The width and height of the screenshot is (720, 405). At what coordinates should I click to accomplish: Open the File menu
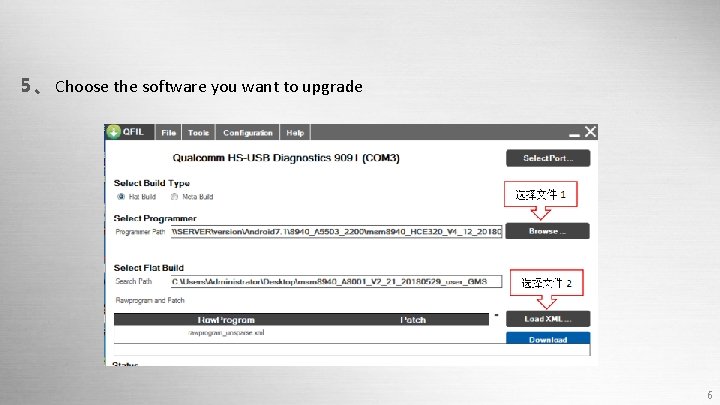click(x=169, y=132)
